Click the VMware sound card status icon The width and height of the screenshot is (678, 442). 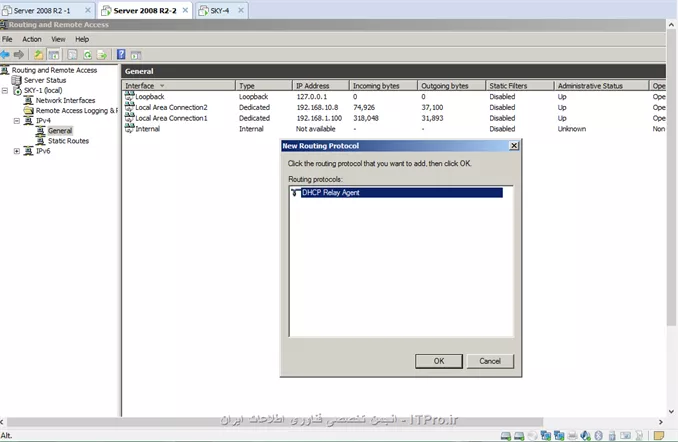coord(585,436)
